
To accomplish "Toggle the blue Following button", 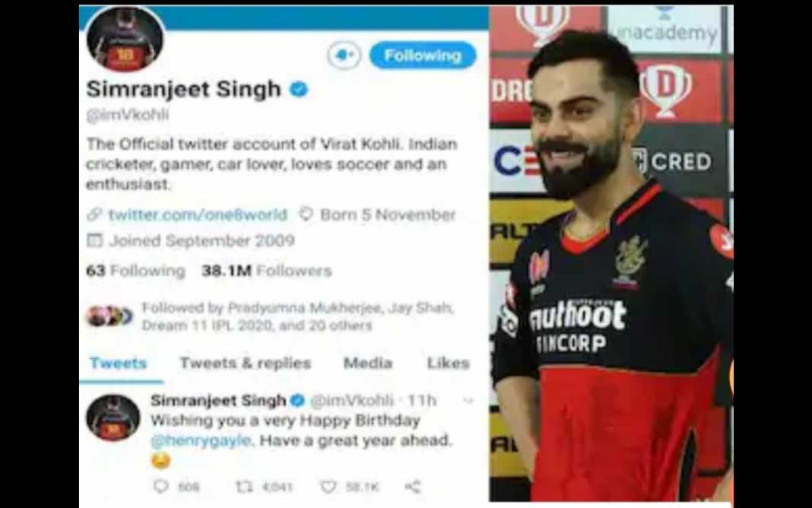I will (423, 56).
